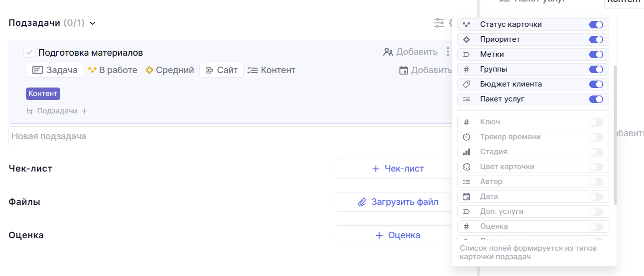Viewport: 644px width, 276px height.
Task: Click the Загрузить файл button
Action: click(x=397, y=202)
